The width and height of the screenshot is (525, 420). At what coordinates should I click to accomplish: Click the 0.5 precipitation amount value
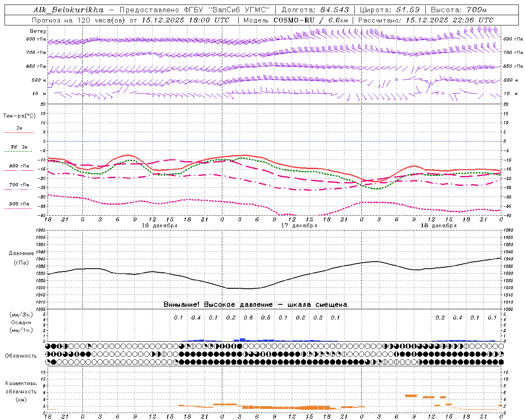coord(266,317)
